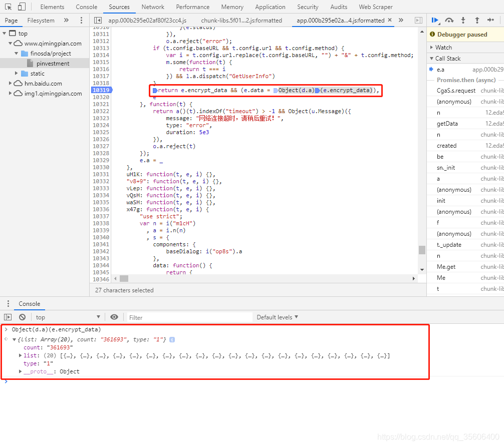Screen dimensions: 504x446
Task: Open the more navigator tabs chevron
Action: click(66, 20)
